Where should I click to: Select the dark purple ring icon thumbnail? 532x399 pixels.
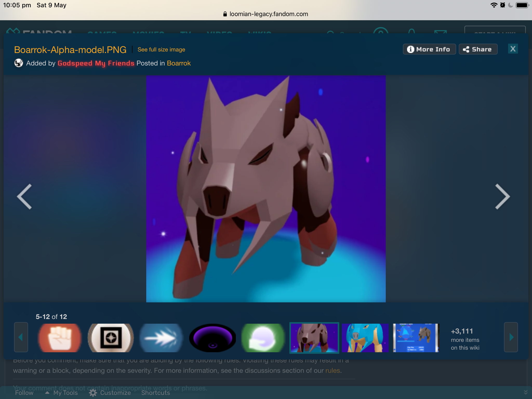212,338
